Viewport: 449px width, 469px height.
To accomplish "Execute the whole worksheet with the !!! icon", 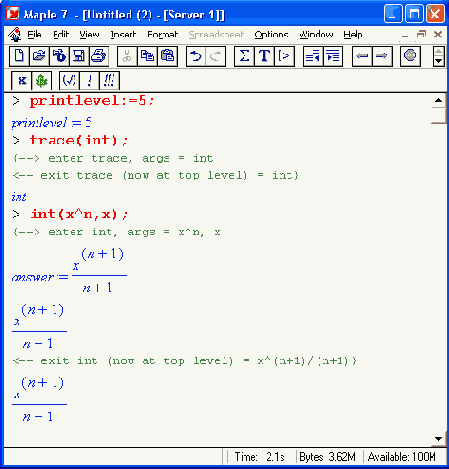I will 109,81.
